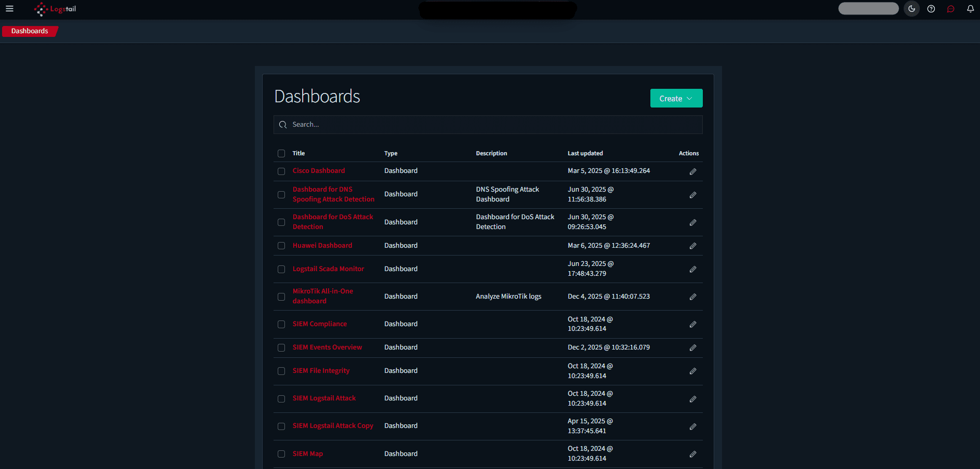Select the MikroTik All-in-One row checkbox
The width and height of the screenshot is (980, 469).
[x=281, y=297]
